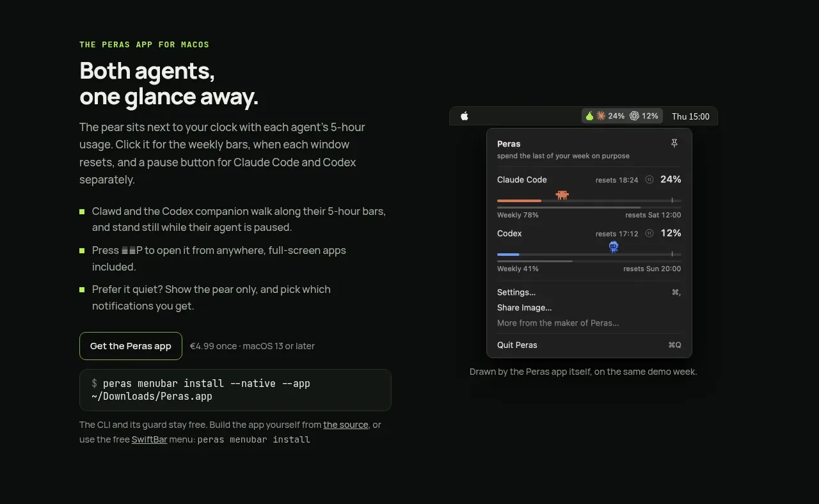Click the "Weekly 41%" label

[518, 269]
